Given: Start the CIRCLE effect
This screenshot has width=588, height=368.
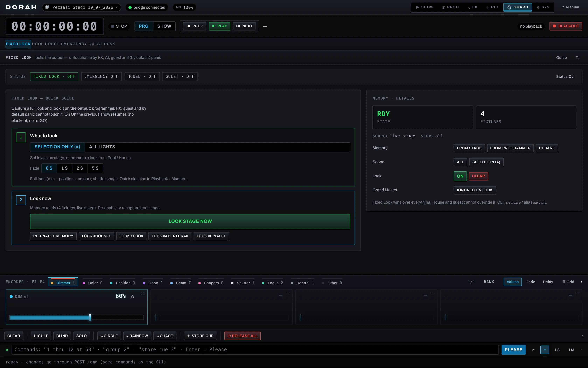Looking at the screenshot, I should (x=109, y=336).
